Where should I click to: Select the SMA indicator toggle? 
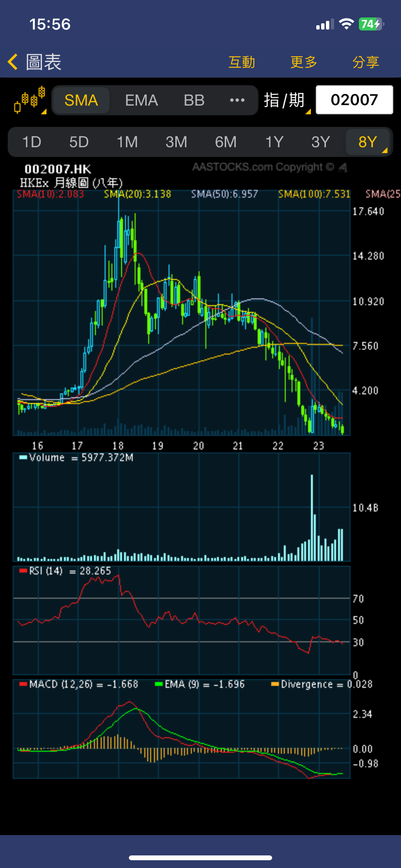coord(81,100)
